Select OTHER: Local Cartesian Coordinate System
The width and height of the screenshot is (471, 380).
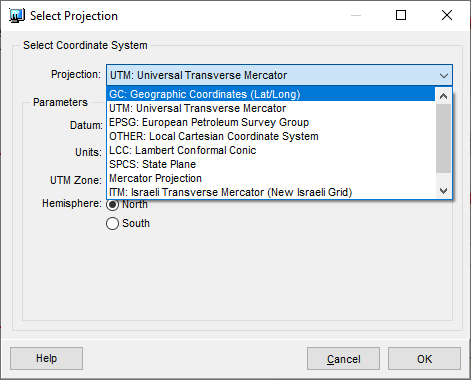271,136
